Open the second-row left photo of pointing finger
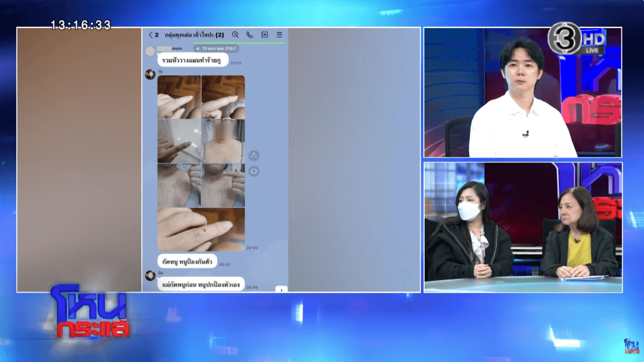The width and height of the screenshot is (644, 362). [x=179, y=141]
